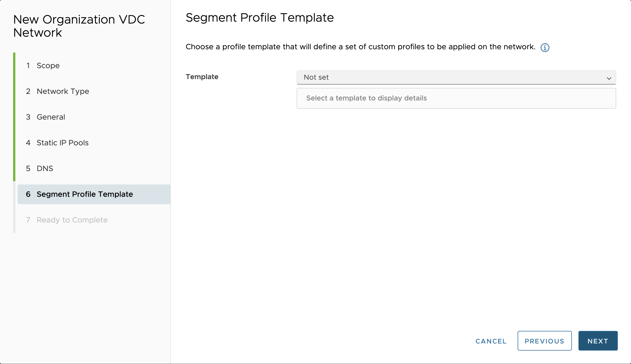Jump to the Network Type step

[x=63, y=91]
